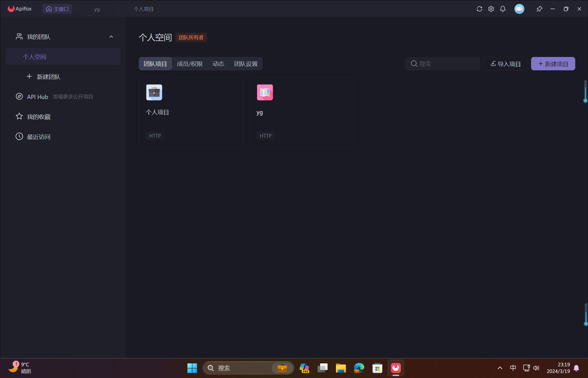Pin the window with pin icon
The height and width of the screenshot is (378, 588).
tap(539, 9)
